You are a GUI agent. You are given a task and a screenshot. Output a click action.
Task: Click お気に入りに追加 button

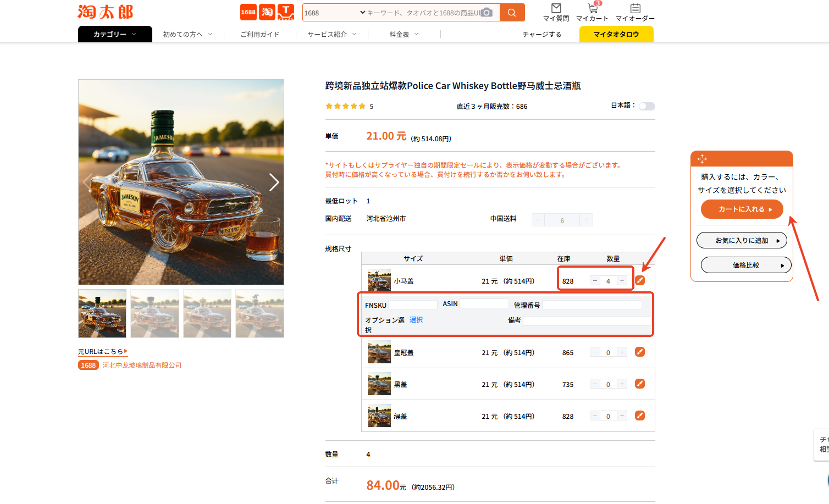click(x=742, y=241)
